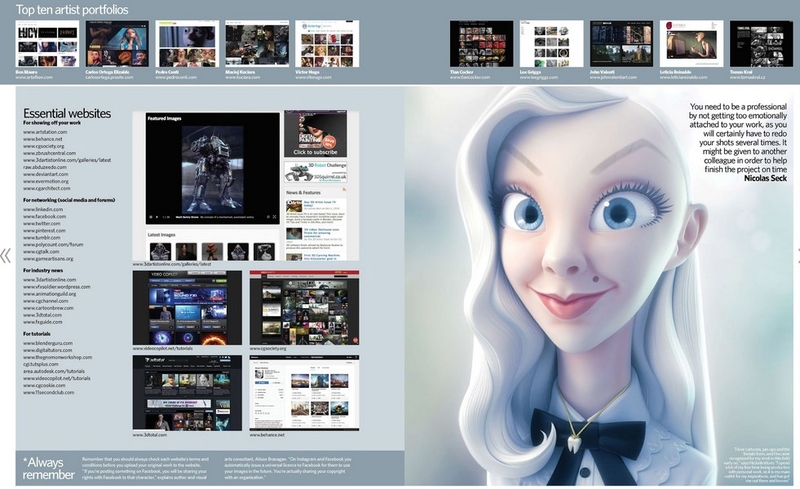Click www.leegriggs.com portfolio URL
This screenshot has height=489, width=800.
[x=539, y=77]
